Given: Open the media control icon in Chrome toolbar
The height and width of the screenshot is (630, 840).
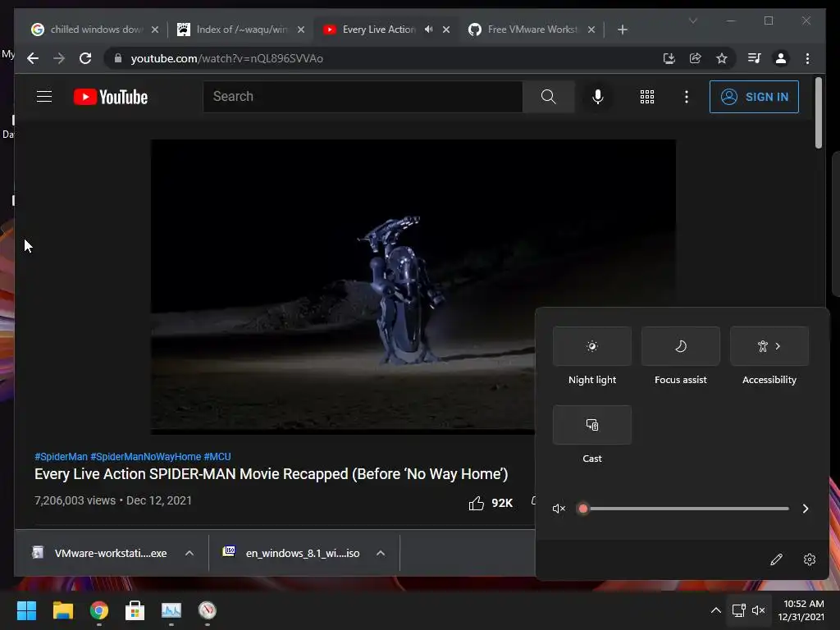Looking at the screenshot, I should tap(755, 58).
